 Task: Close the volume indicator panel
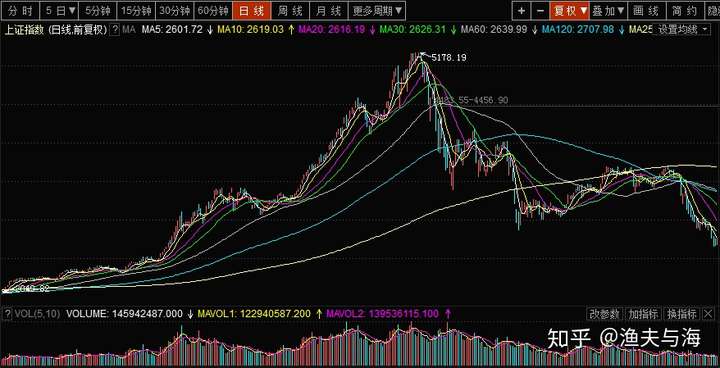pyautogui.click(x=709, y=314)
